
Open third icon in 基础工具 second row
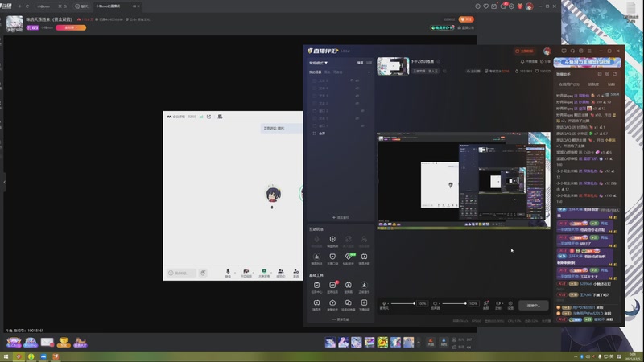click(x=349, y=305)
